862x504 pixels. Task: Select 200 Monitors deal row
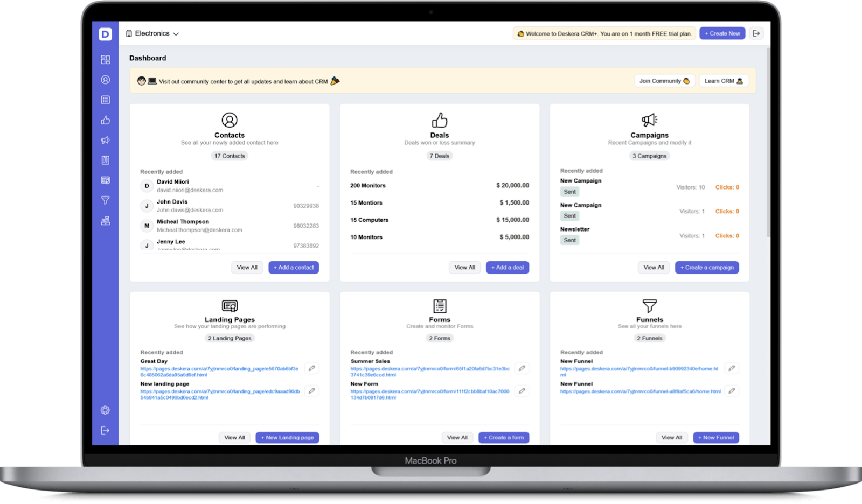pyautogui.click(x=440, y=186)
